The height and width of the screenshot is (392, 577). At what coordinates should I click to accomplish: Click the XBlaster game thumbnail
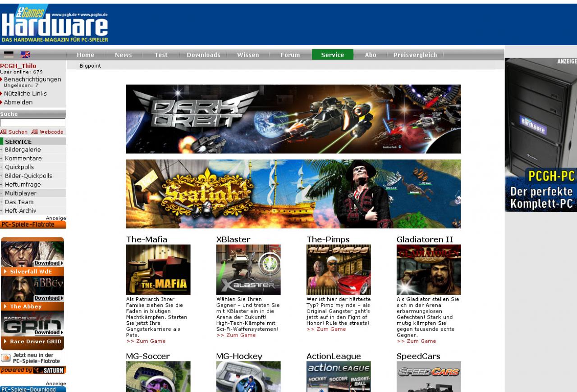(248, 270)
